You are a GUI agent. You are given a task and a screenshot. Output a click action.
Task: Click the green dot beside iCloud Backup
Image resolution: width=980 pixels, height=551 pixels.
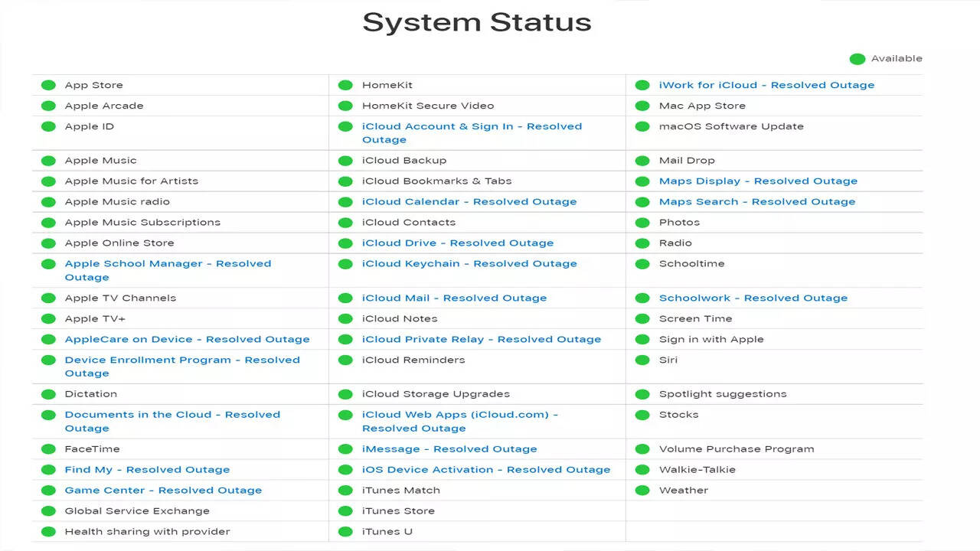345,161
